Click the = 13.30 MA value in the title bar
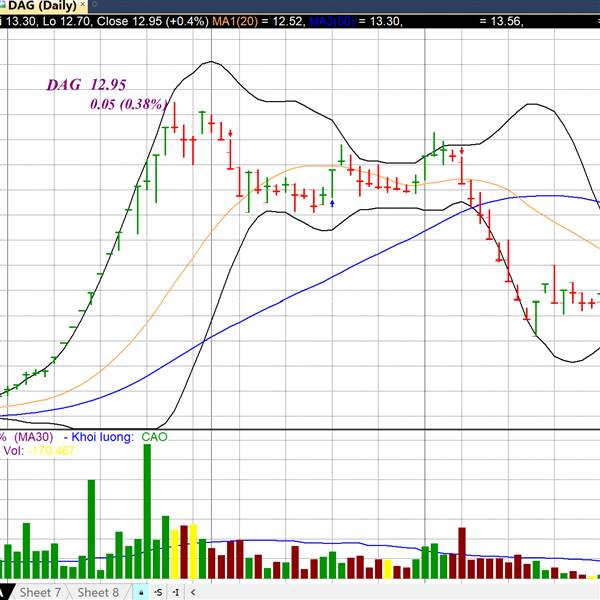The width and height of the screenshot is (600, 600). click(381, 21)
